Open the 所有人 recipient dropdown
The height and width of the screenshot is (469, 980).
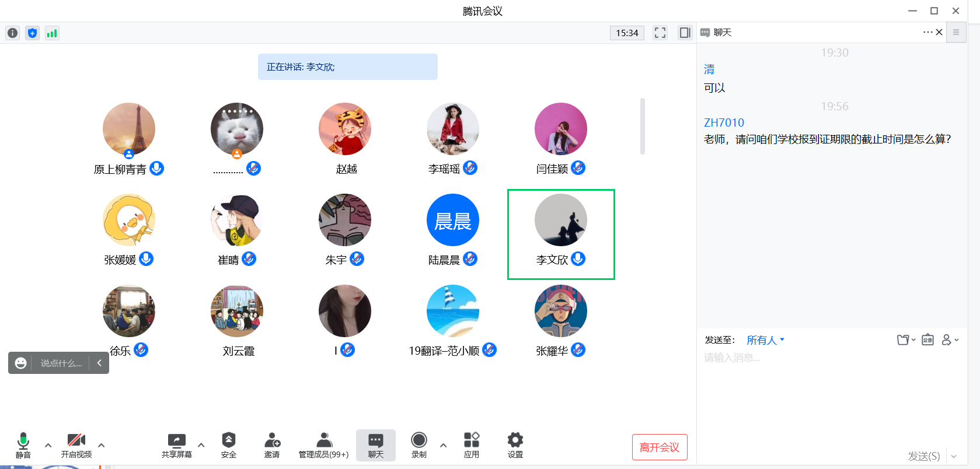tap(765, 340)
